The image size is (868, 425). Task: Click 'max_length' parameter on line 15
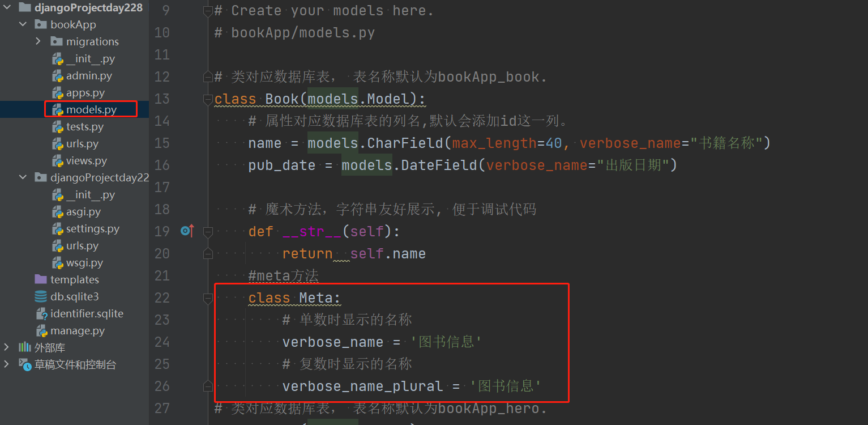494,143
